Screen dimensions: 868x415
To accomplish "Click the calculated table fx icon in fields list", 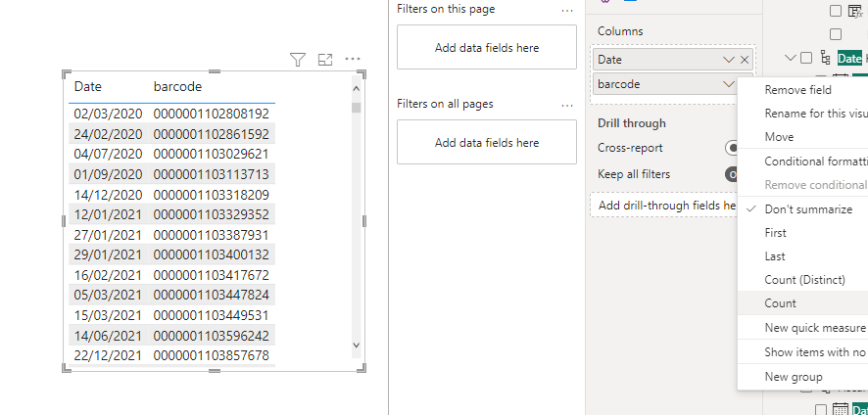I will [856, 11].
